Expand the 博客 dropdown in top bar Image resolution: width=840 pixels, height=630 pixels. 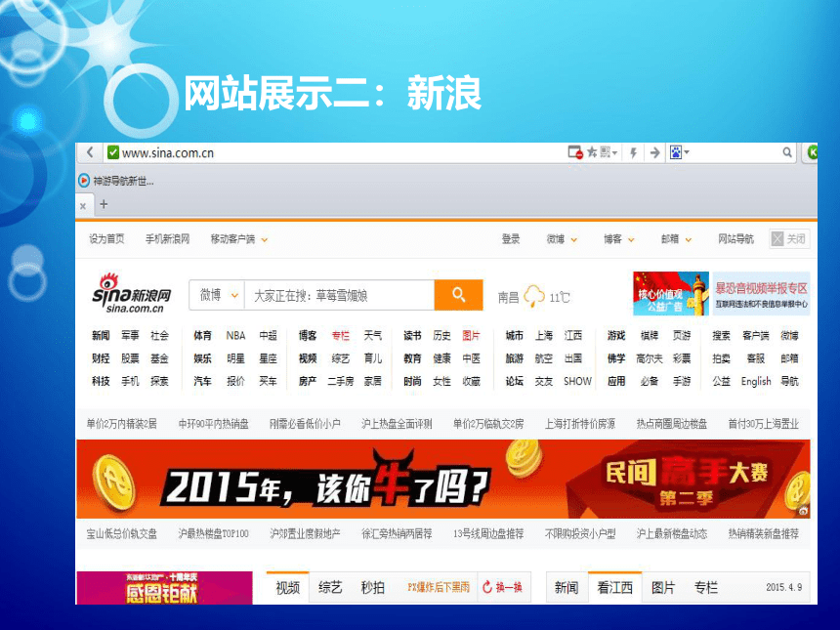tap(631, 240)
